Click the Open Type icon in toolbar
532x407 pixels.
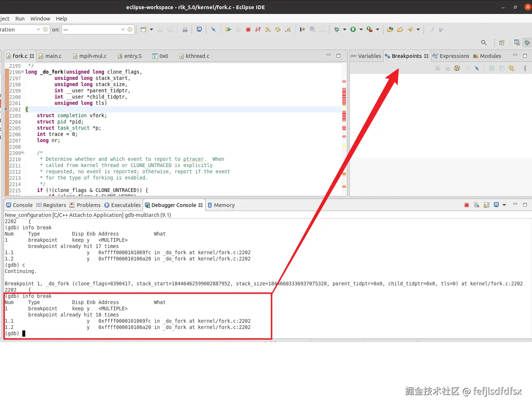point(390,29)
